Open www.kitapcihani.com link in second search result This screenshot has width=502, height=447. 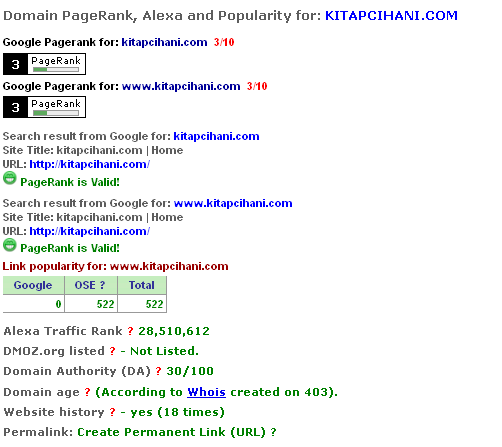233,203
